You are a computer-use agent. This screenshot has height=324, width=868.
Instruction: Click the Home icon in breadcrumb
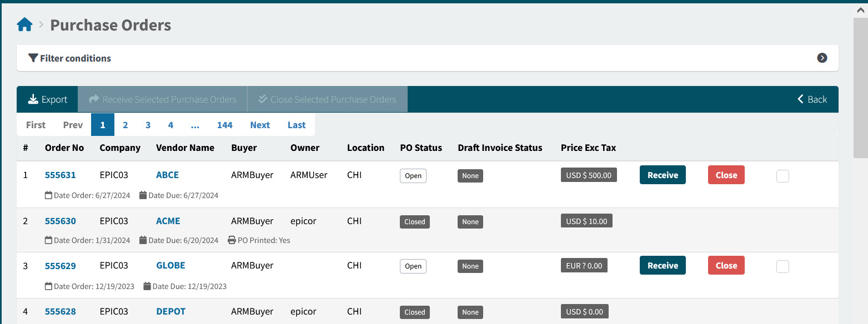click(25, 25)
